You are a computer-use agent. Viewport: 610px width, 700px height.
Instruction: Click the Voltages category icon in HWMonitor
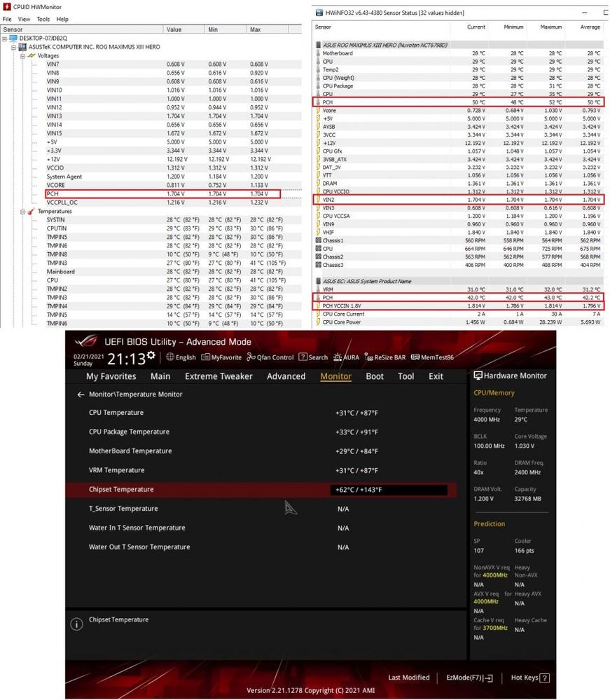(32, 55)
